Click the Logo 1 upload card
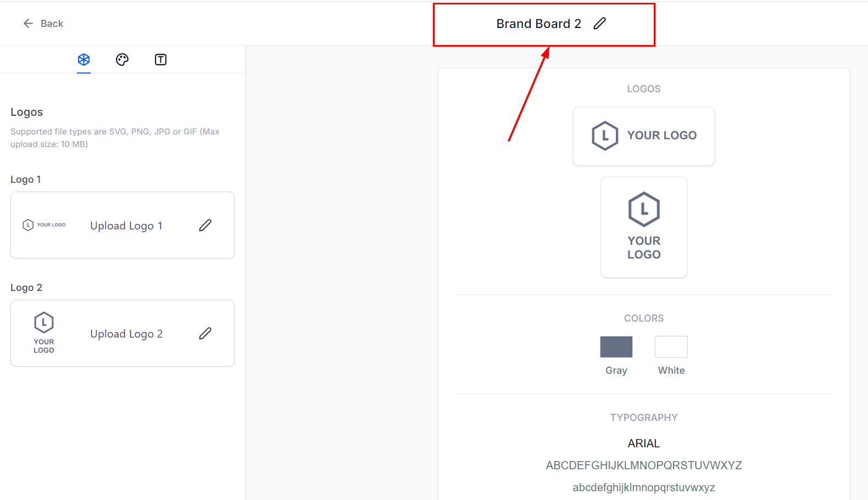This screenshot has width=868, height=500. [122, 225]
